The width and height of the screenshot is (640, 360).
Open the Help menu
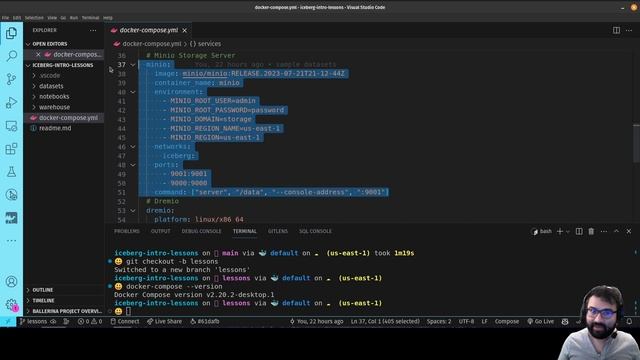[x=107, y=18]
